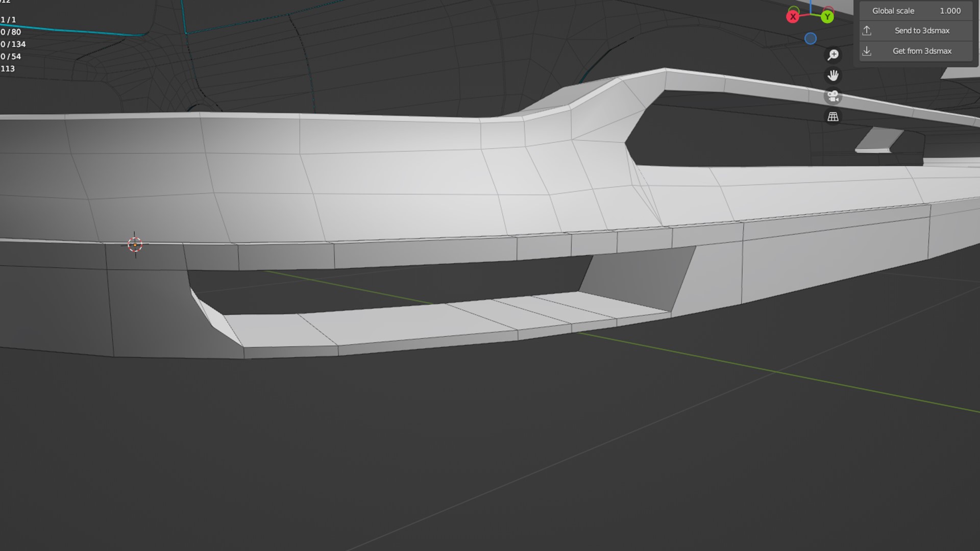This screenshot has height=551, width=980.
Task: Click the green Y axis gizmo ball
Action: 827,17
